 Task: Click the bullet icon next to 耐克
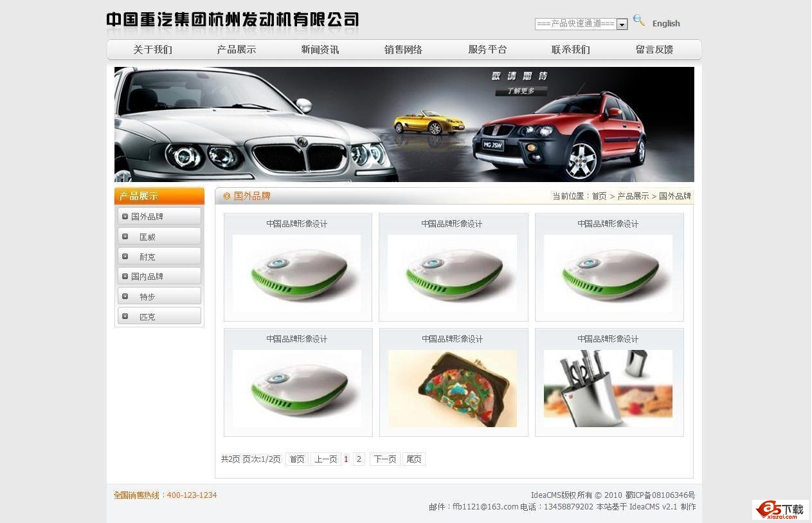pyautogui.click(x=125, y=256)
